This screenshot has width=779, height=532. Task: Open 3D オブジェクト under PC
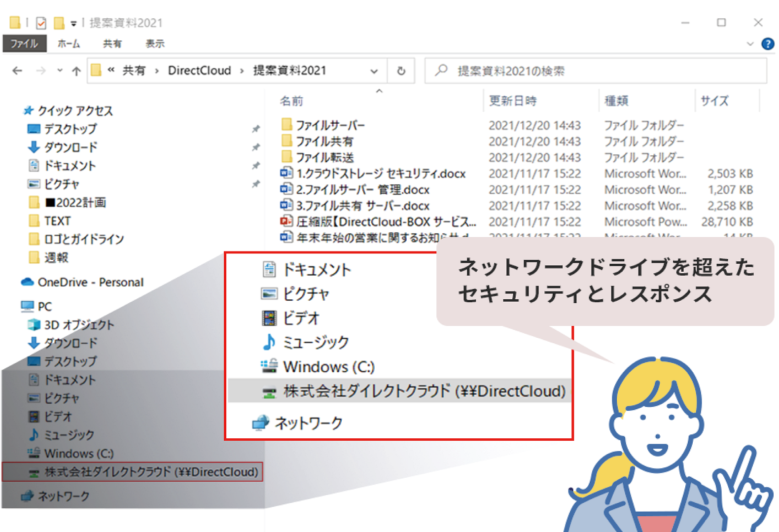[79, 324]
